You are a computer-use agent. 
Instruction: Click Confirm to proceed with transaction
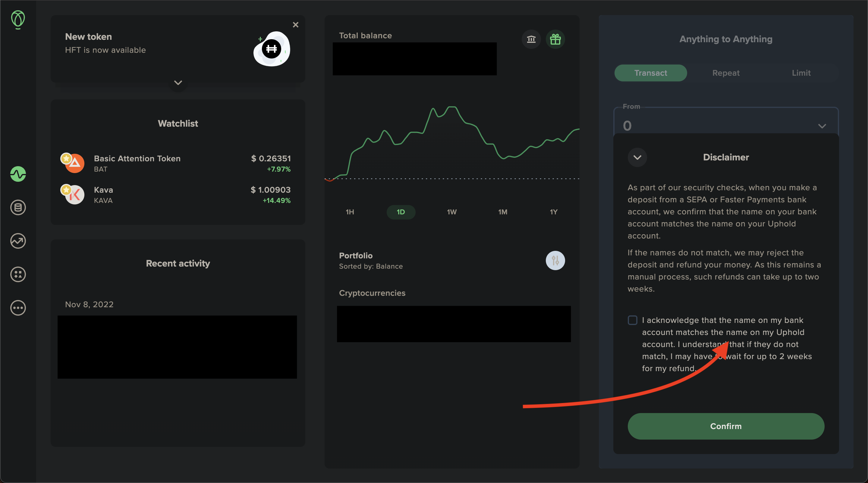click(726, 426)
